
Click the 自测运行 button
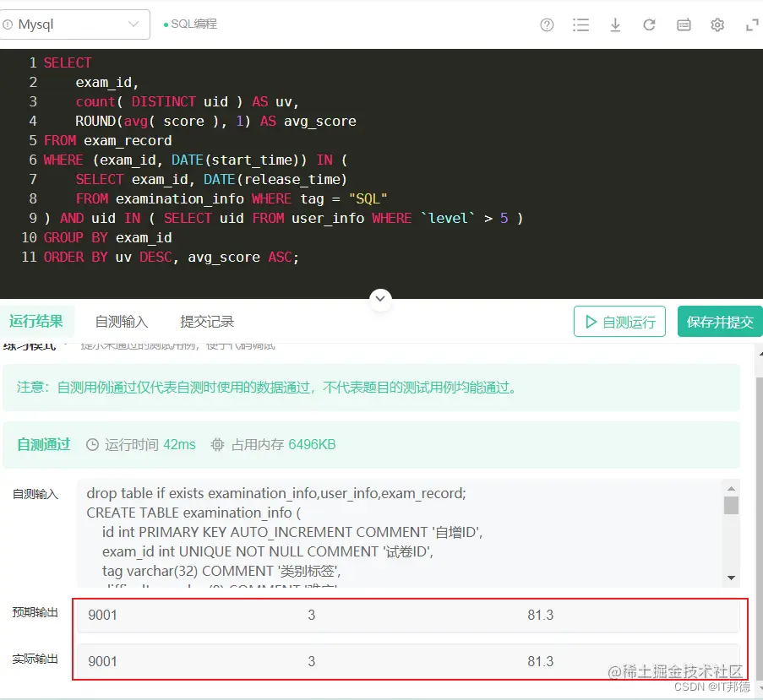click(x=619, y=322)
